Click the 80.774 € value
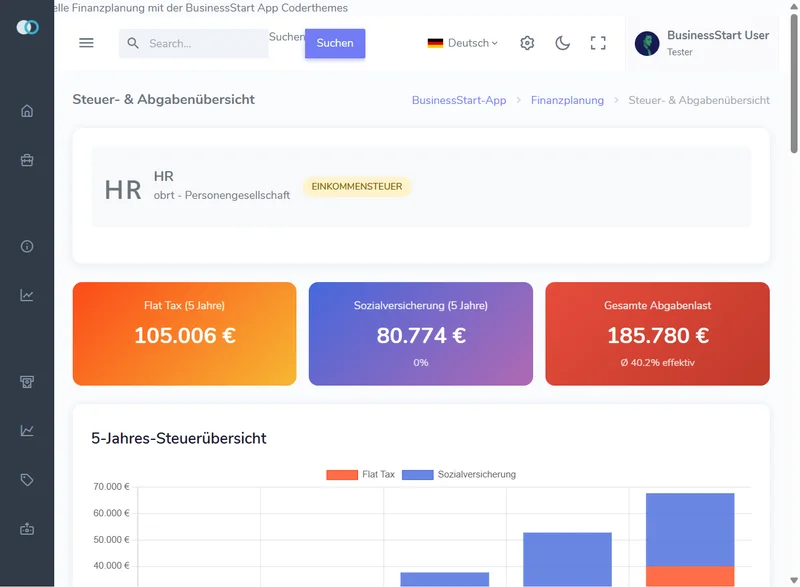Viewport: 800px width, 587px height. (421, 335)
